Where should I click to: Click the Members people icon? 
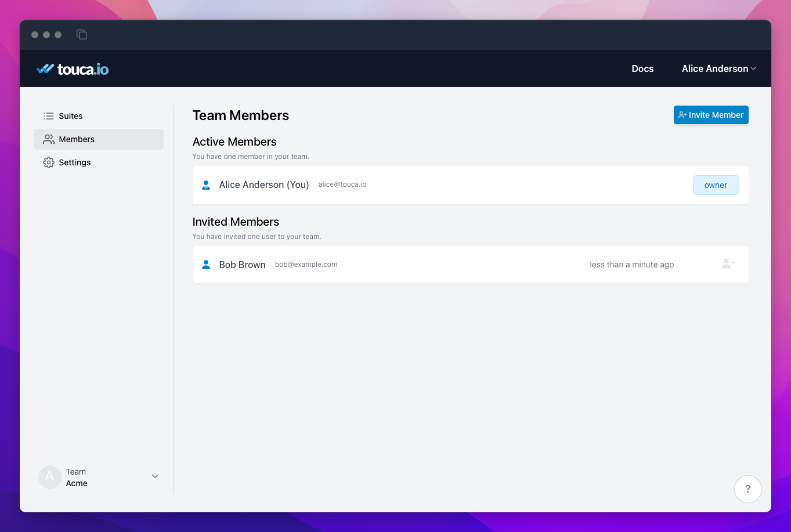point(49,139)
